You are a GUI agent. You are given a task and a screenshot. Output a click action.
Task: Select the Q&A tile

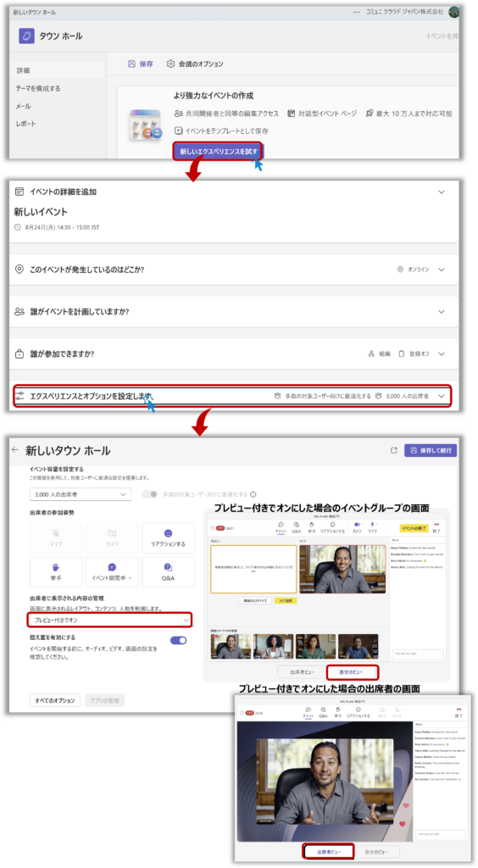click(168, 572)
